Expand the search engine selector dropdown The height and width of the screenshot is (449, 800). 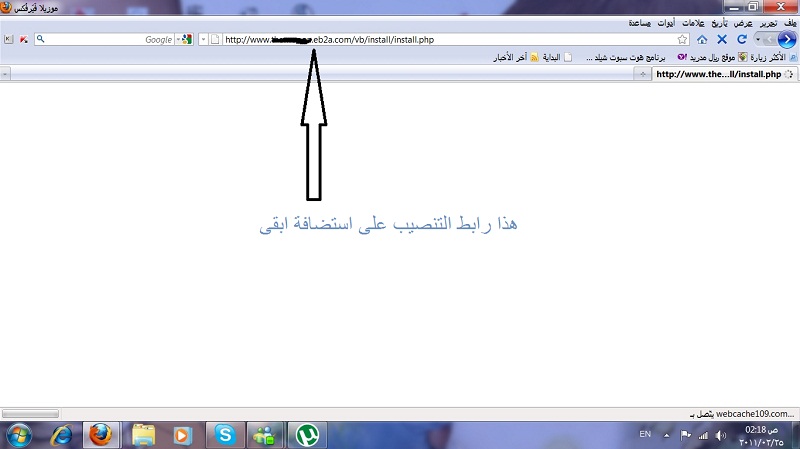click(177, 40)
